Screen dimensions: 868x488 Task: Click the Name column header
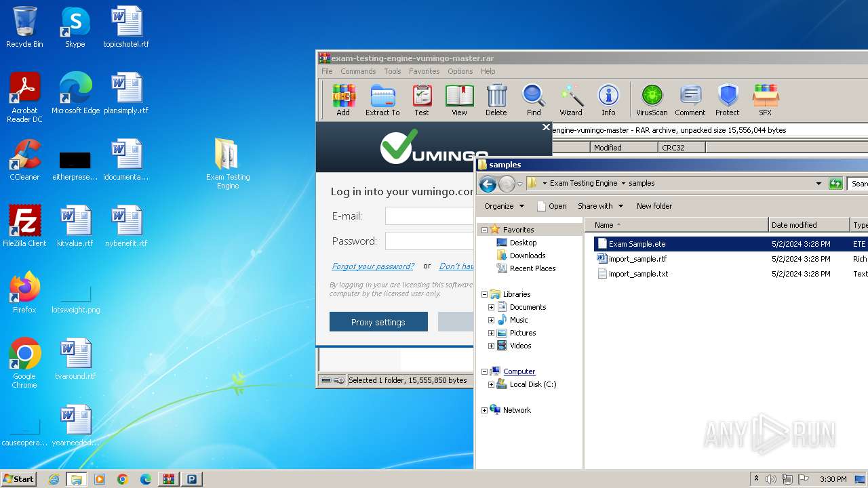coord(677,225)
